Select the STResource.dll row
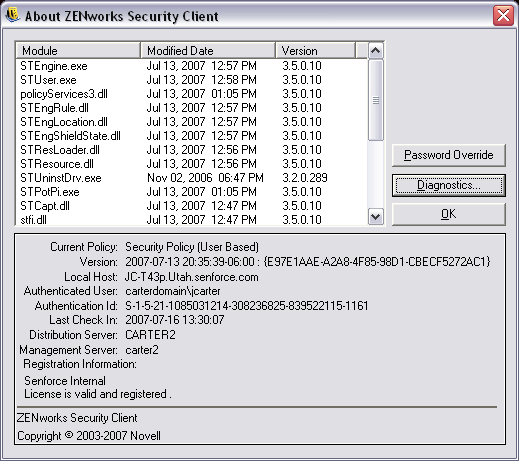The height and width of the screenshot is (461, 519). point(192,164)
